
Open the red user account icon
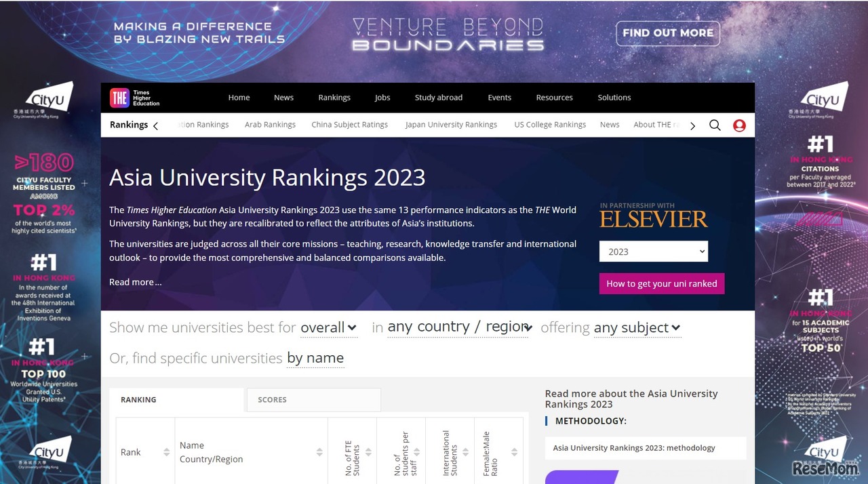[x=739, y=125]
